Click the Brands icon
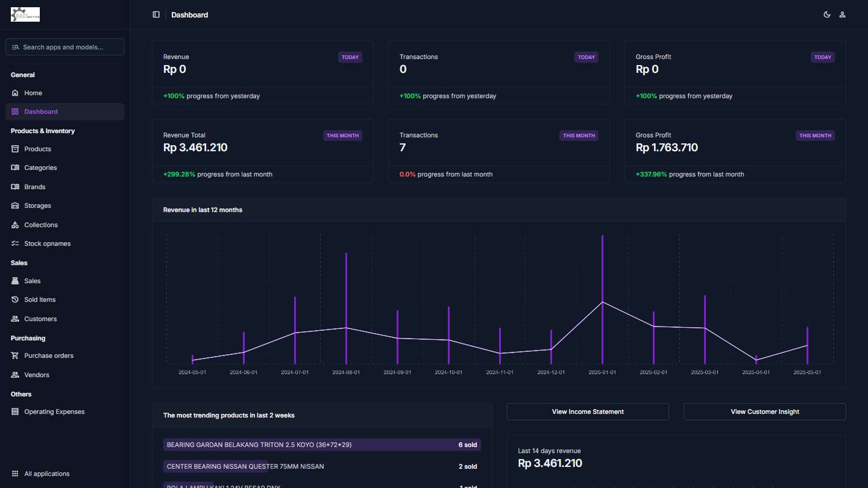 pos(15,187)
